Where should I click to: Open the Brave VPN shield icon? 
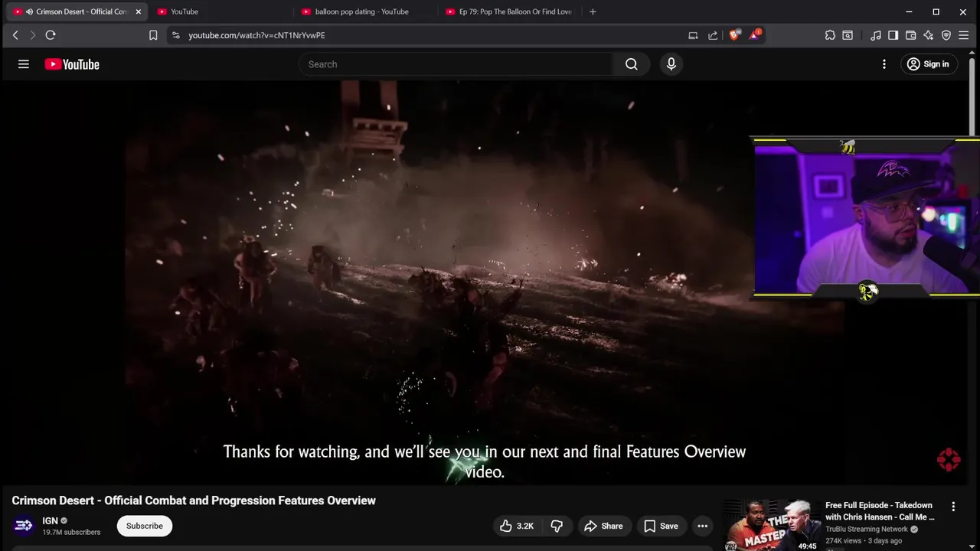[x=946, y=35]
